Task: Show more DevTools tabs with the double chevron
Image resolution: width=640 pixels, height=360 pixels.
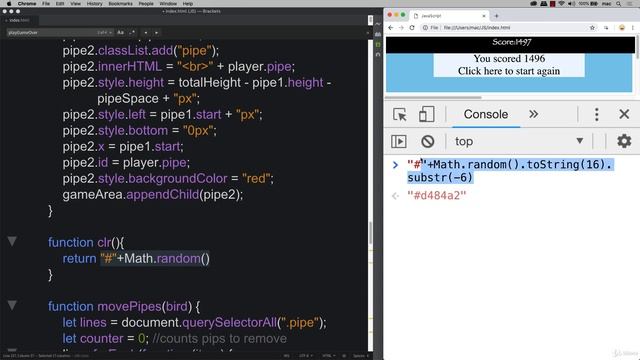Action: [533, 114]
